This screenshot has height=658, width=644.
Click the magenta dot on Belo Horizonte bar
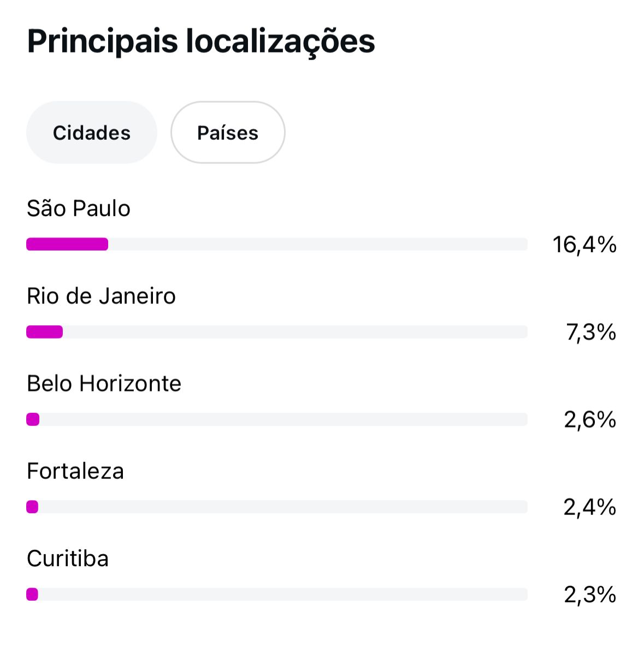[33, 419]
